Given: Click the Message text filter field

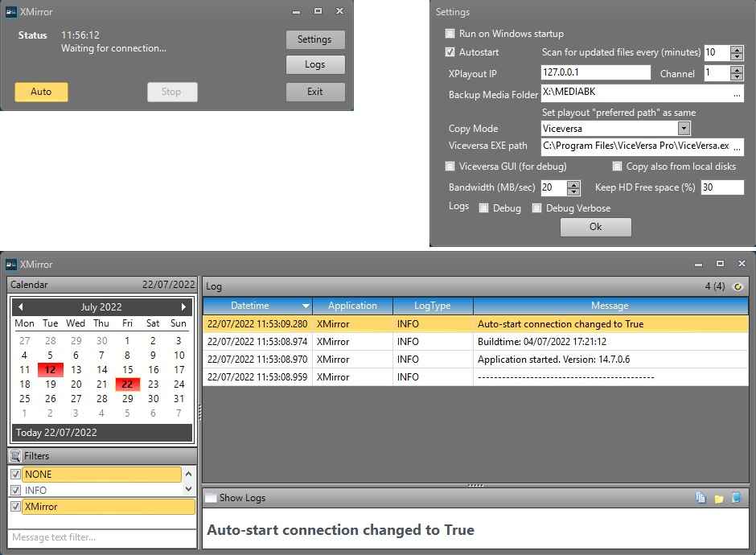Looking at the screenshot, I should (102, 537).
